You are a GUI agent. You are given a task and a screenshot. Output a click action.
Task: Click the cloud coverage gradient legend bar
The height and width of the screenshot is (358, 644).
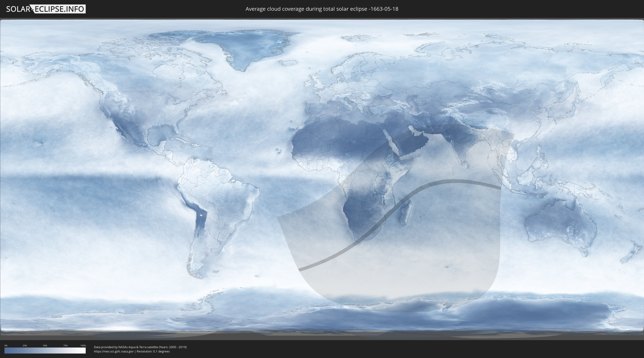(45, 350)
